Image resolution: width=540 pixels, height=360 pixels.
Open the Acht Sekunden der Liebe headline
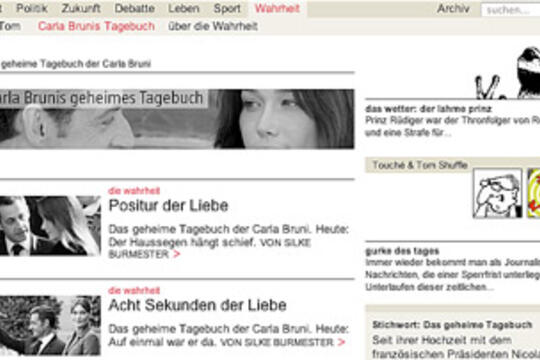click(197, 305)
